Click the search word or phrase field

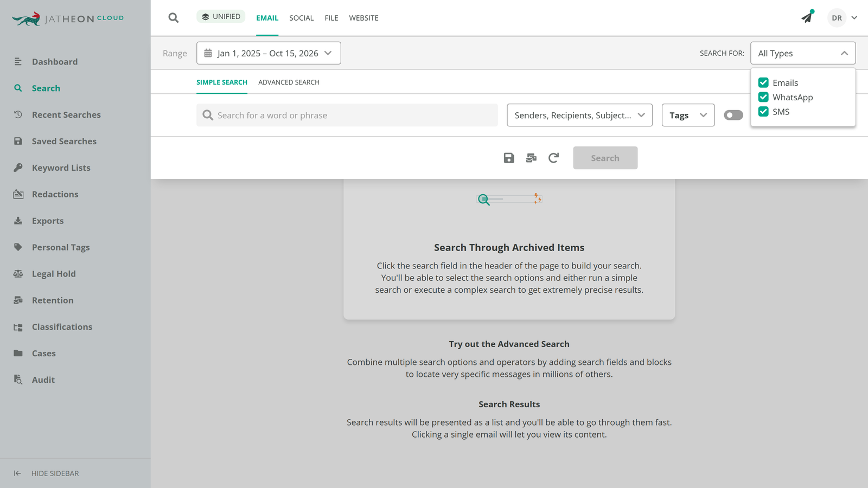(x=347, y=115)
